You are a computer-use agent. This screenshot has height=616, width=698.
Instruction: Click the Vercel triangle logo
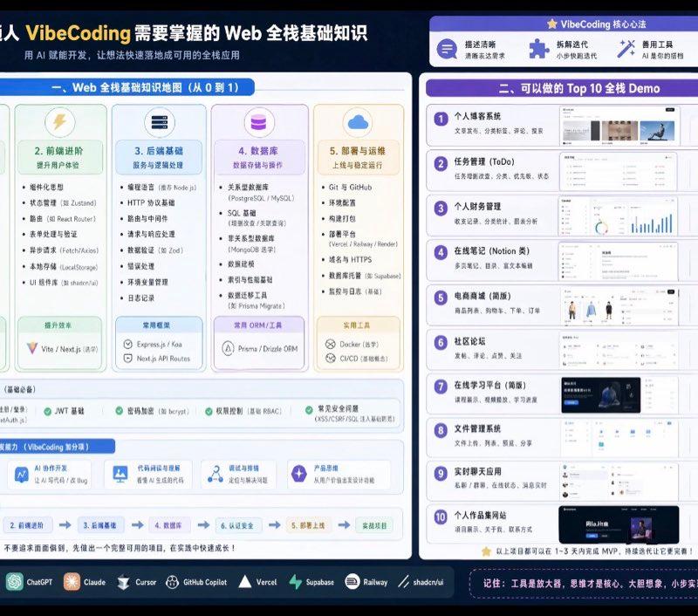point(245,582)
